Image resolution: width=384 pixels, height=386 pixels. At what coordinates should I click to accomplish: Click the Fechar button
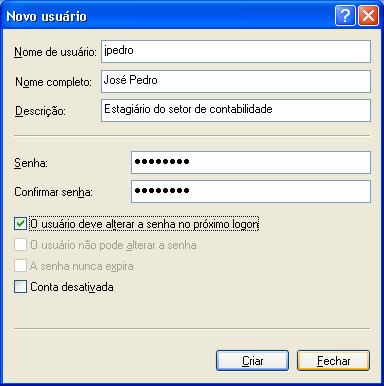[x=333, y=361]
